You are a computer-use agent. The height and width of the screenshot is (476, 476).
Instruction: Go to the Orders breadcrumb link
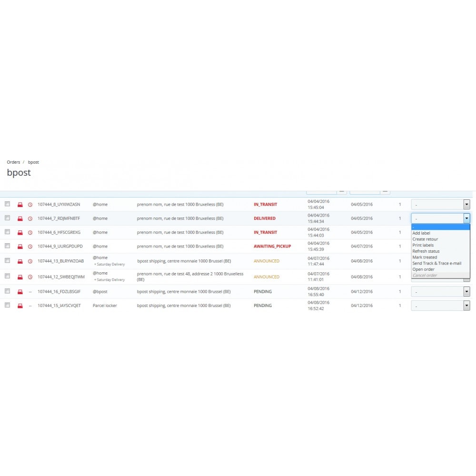point(13,162)
